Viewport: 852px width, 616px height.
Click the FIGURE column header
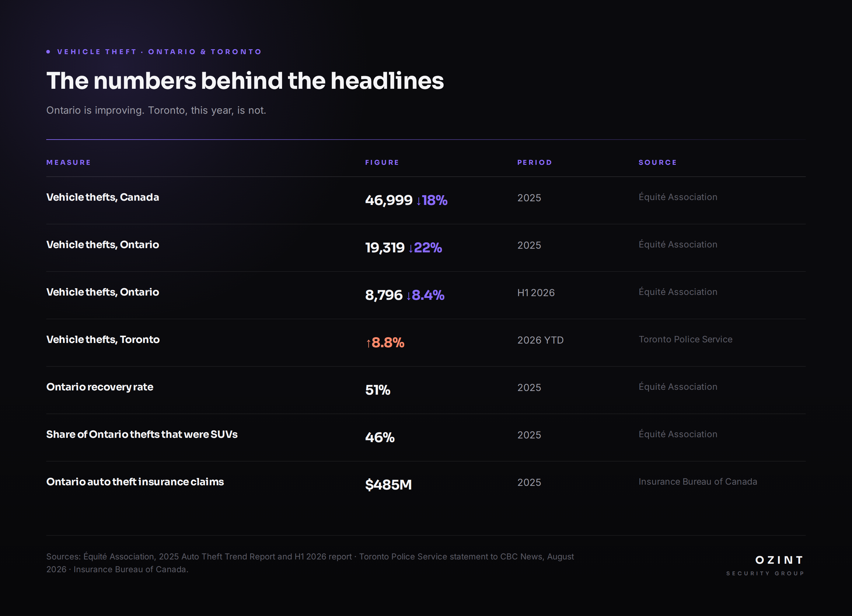coord(382,163)
